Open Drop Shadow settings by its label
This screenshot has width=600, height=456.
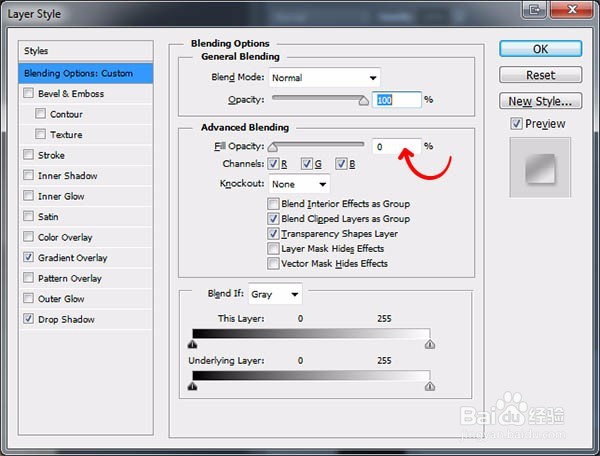(x=66, y=319)
